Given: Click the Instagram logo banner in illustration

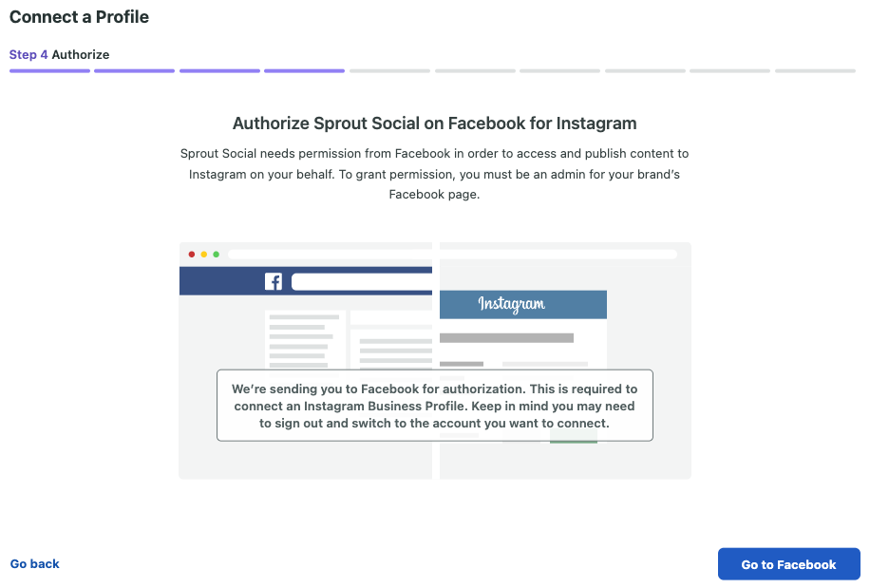Looking at the screenshot, I should (522, 304).
